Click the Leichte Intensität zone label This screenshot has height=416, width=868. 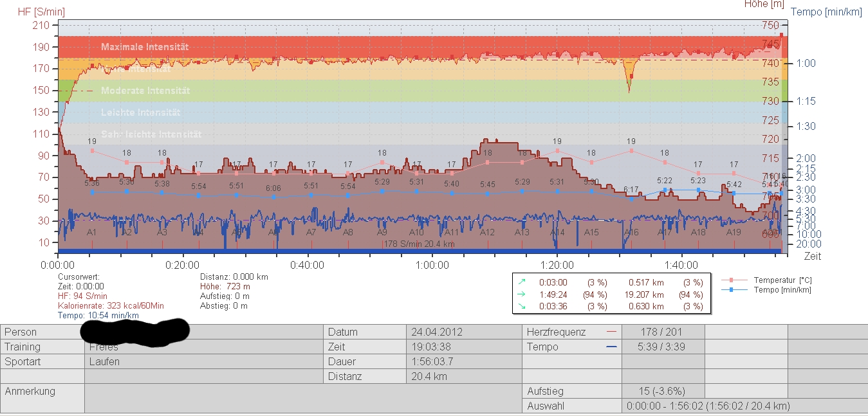[141, 113]
